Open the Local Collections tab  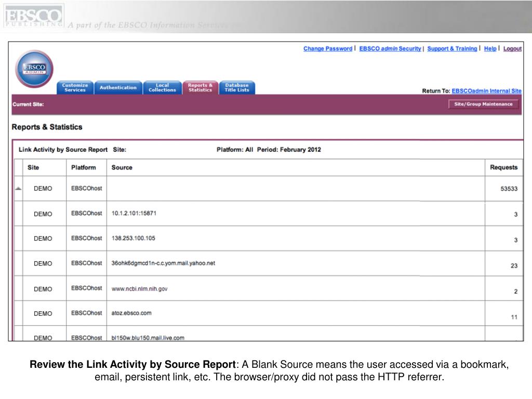click(162, 87)
